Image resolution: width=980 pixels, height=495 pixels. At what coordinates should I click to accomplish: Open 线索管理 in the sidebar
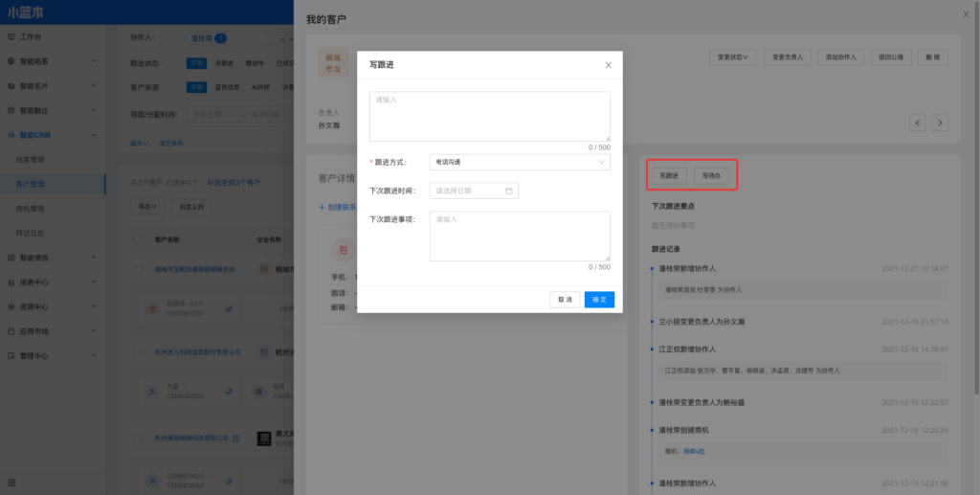[31, 159]
